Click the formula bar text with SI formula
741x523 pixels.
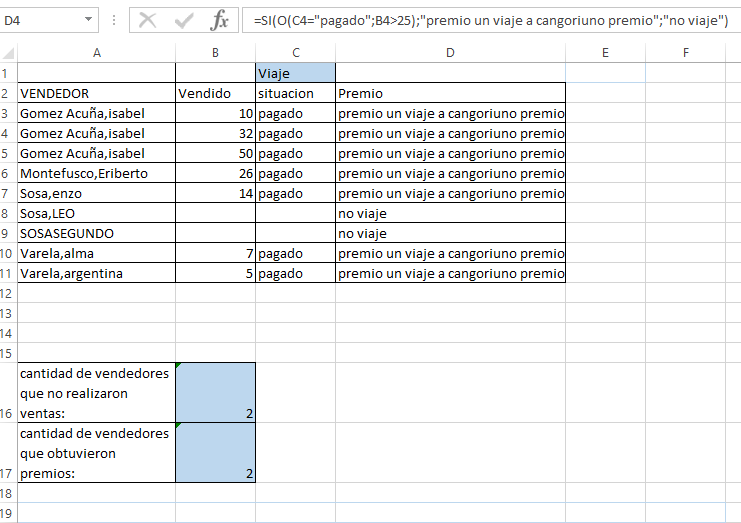tap(490, 19)
